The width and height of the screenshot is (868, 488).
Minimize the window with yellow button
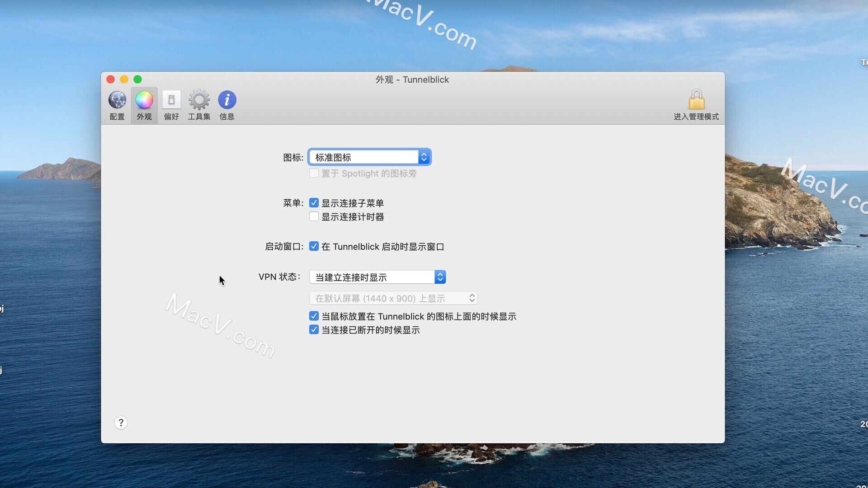click(124, 79)
